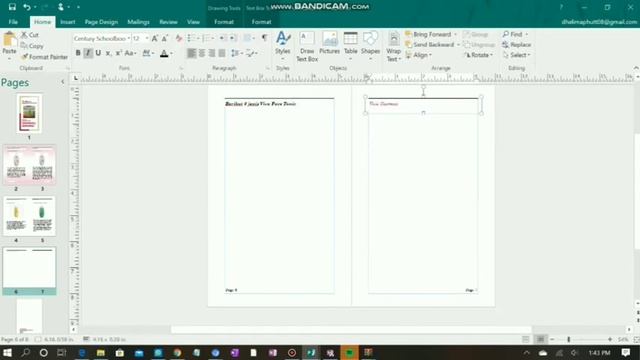Center align text
Viewport: 640px width, 360px height.
pos(202,53)
